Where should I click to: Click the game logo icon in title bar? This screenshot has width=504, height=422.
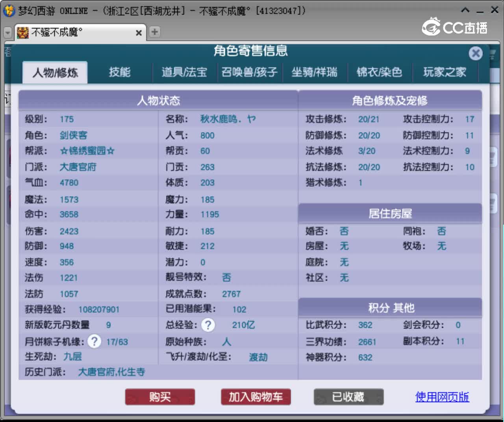coord(9,10)
